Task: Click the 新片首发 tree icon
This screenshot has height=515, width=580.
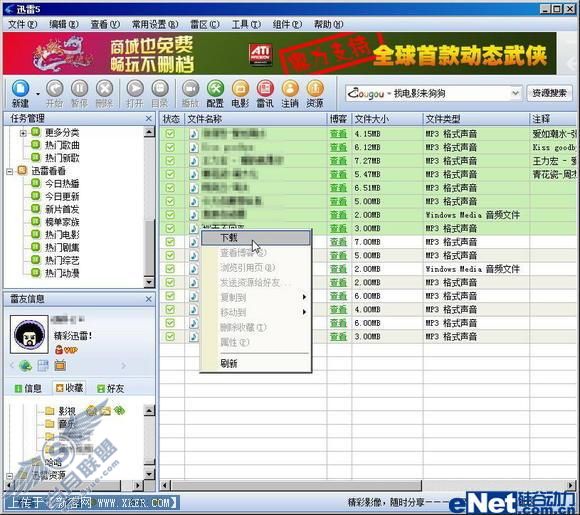Action: point(36,209)
